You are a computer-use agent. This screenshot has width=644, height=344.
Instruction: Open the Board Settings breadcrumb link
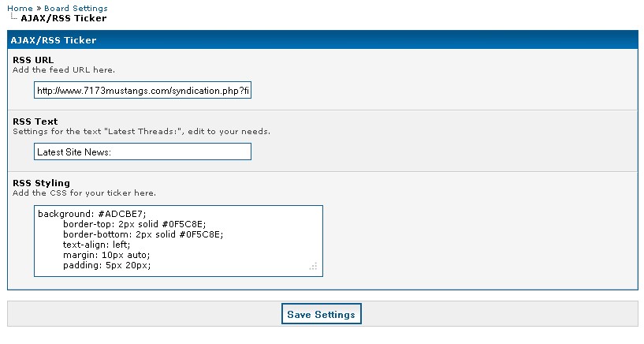[76, 8]
